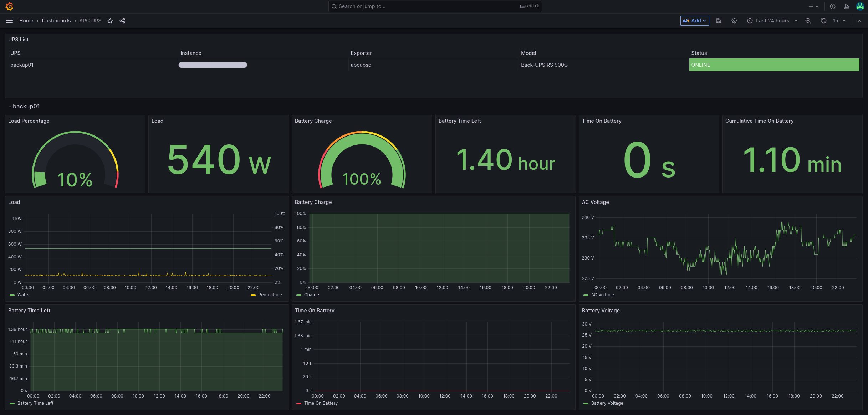Click the share dashboard icon

click(122, 21)
